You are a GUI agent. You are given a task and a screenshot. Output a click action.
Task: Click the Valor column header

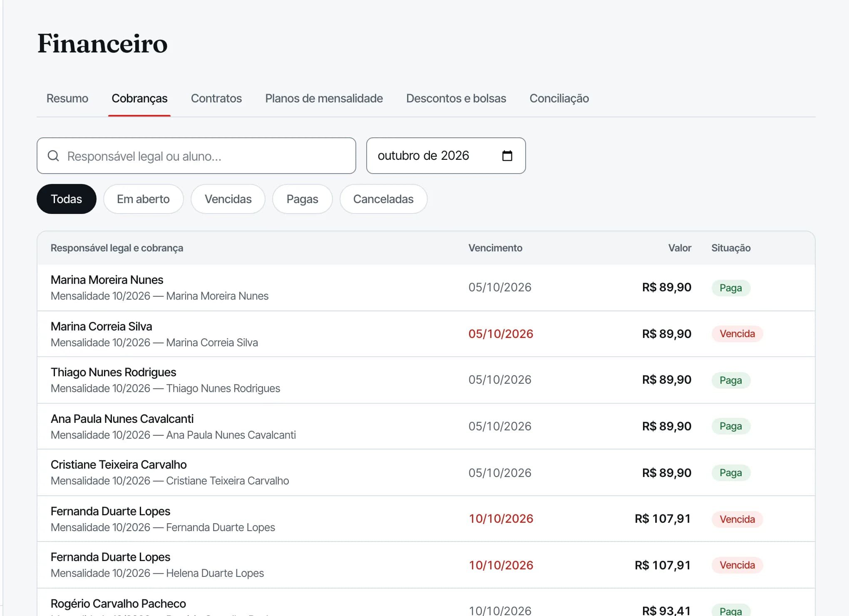680,248
